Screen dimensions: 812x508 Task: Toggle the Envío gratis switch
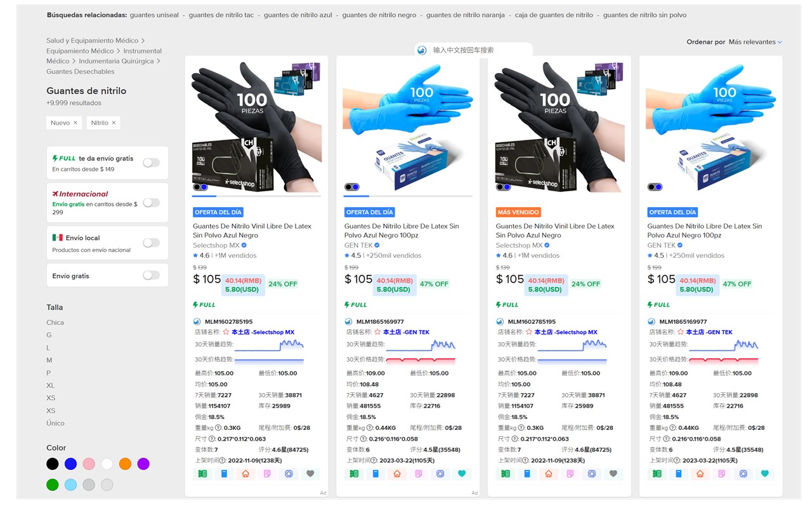tap(151, 275)
